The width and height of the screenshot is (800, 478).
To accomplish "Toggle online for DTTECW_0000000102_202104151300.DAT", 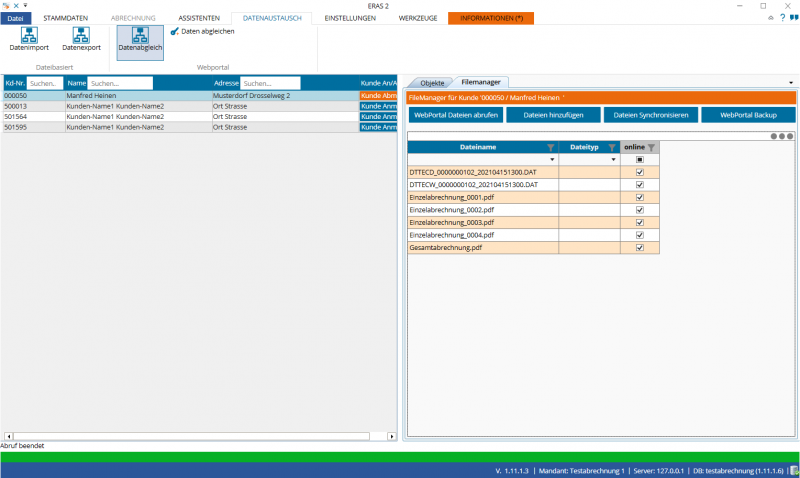I will (640, 185).
